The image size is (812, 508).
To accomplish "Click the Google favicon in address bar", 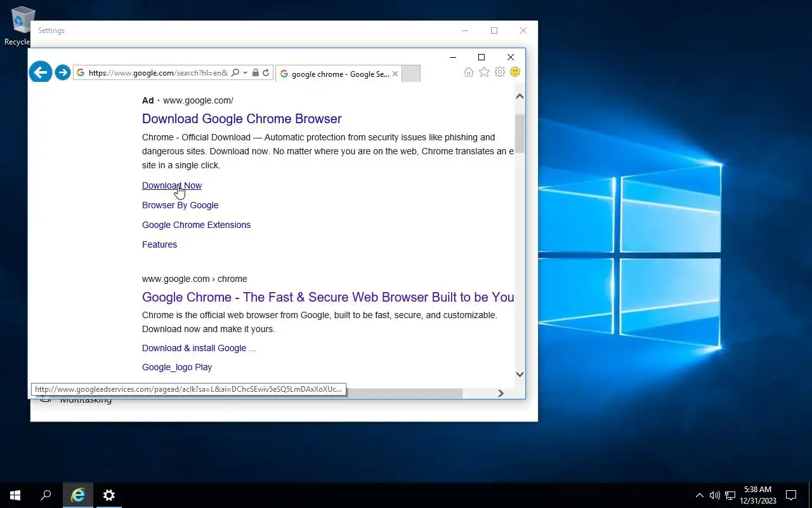I will (81, 73).
